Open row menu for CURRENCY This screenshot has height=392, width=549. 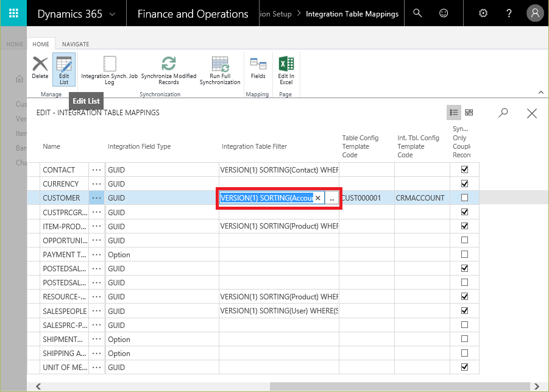[x=97, y=184]
